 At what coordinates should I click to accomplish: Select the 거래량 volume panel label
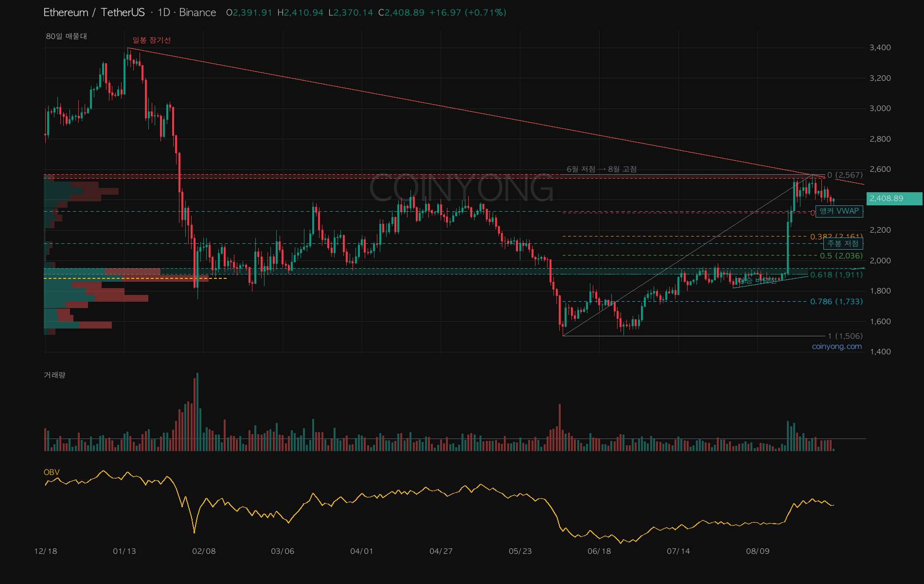coord(54,375)
